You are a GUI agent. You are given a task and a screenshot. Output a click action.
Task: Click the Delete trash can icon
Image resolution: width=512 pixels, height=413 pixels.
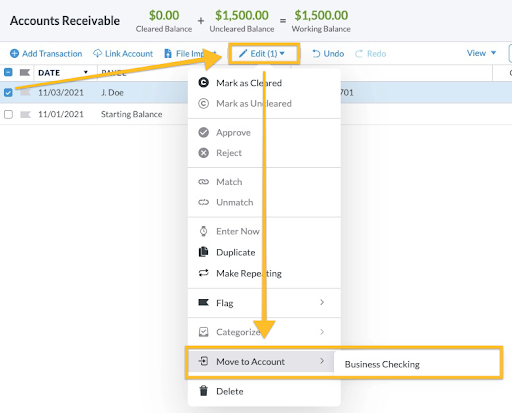coord(203,391)
